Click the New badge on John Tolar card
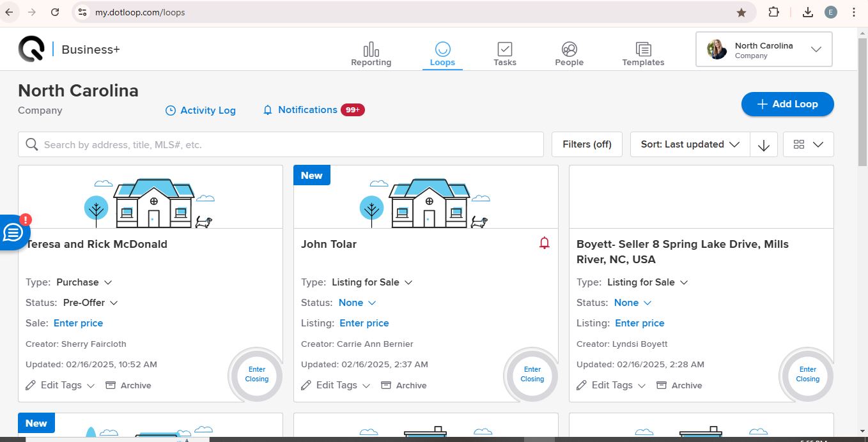The height and width of the screenshot is (442, 868). tap(312, 176)
